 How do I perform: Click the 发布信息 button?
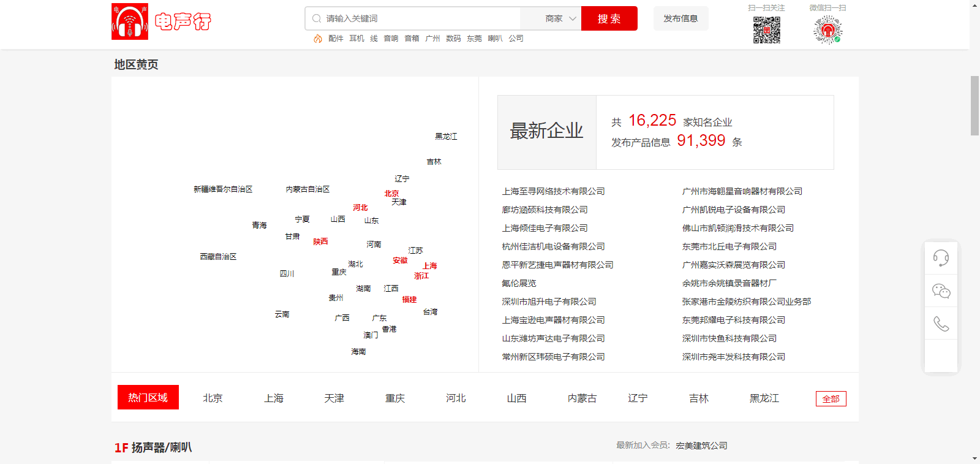(x=680, y=18)
